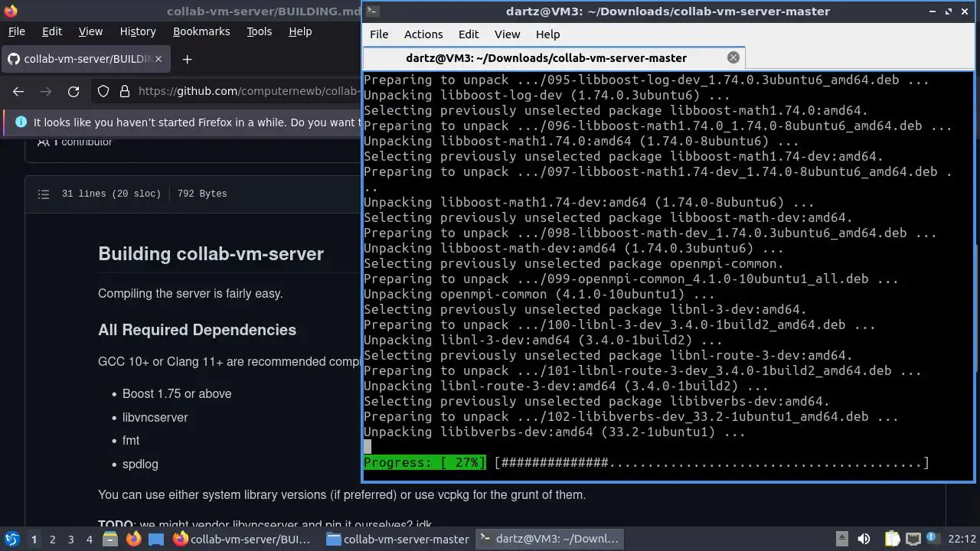The height and width of the screenshot is (551, 980).
Task: Click the show desktop icon in taskbar
Action: coord(156,540)
